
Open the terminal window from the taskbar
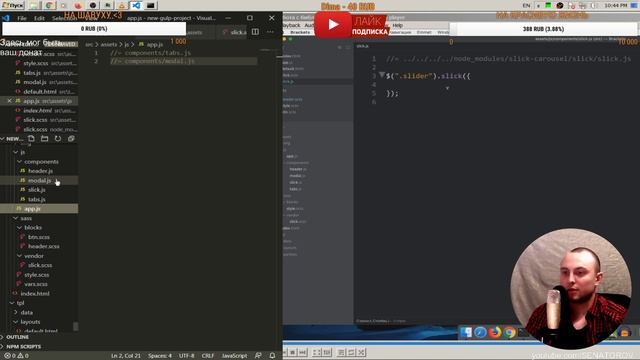click(151, 5)
